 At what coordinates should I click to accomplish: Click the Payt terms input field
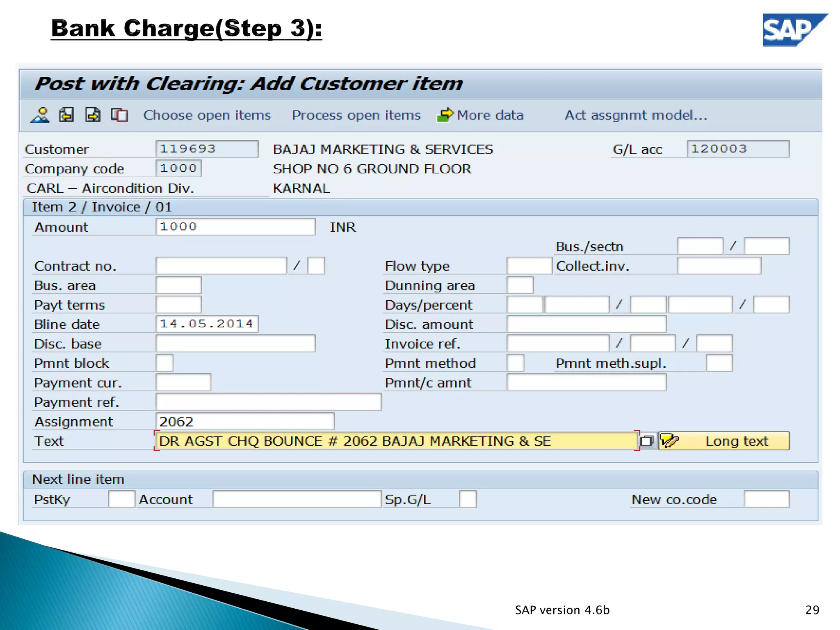pos(178,305)
